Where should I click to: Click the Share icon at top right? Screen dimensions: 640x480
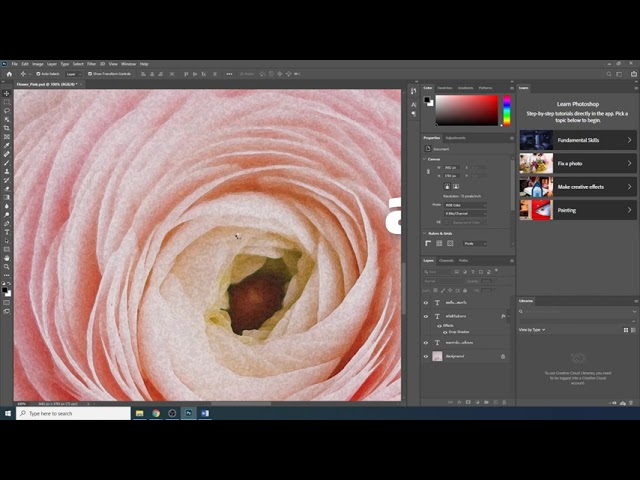[x=634, y=74]
